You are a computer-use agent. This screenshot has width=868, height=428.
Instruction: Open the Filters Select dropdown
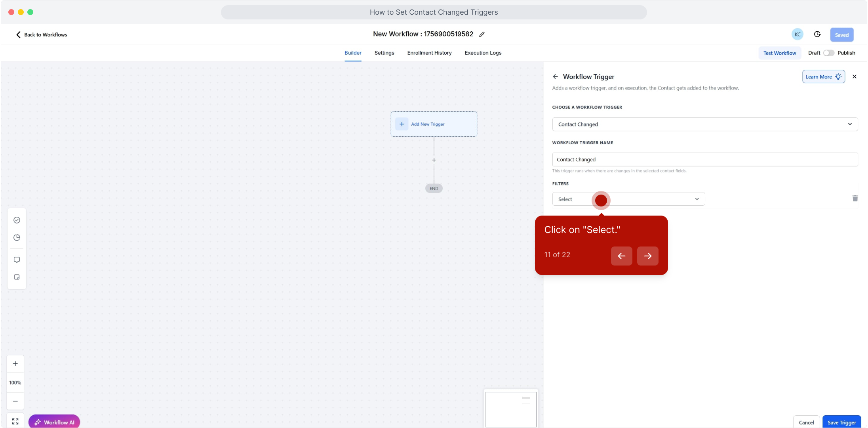(x=649, y=199)
